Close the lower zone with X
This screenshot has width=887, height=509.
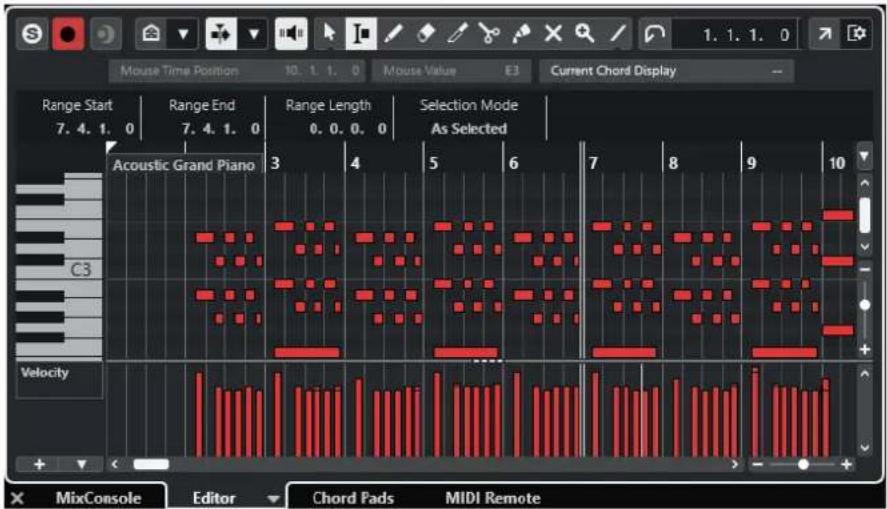tap(17, 498)
